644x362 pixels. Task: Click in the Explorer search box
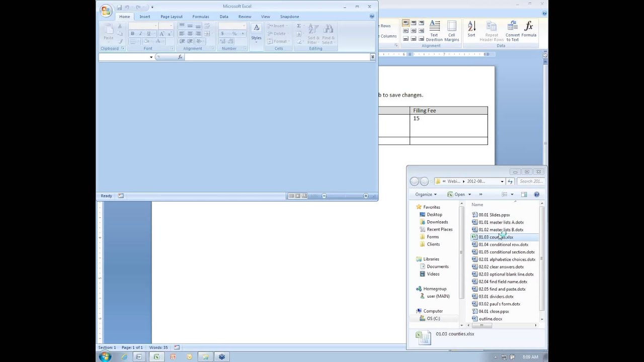point(530,182)
